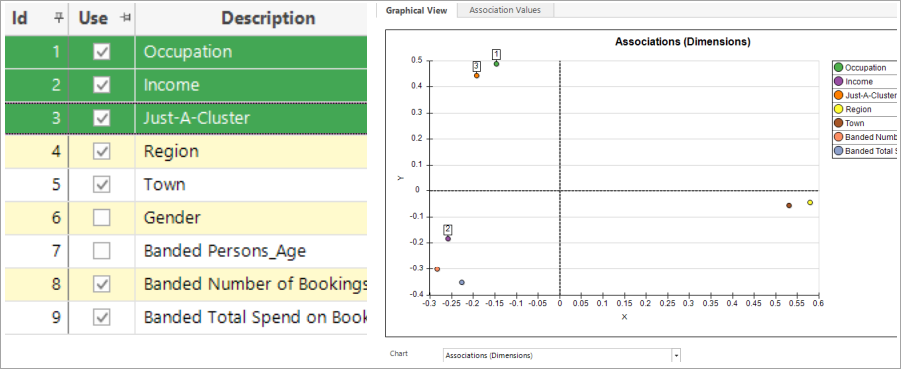Select the Banded Persons_Age row description

point(225,252)
